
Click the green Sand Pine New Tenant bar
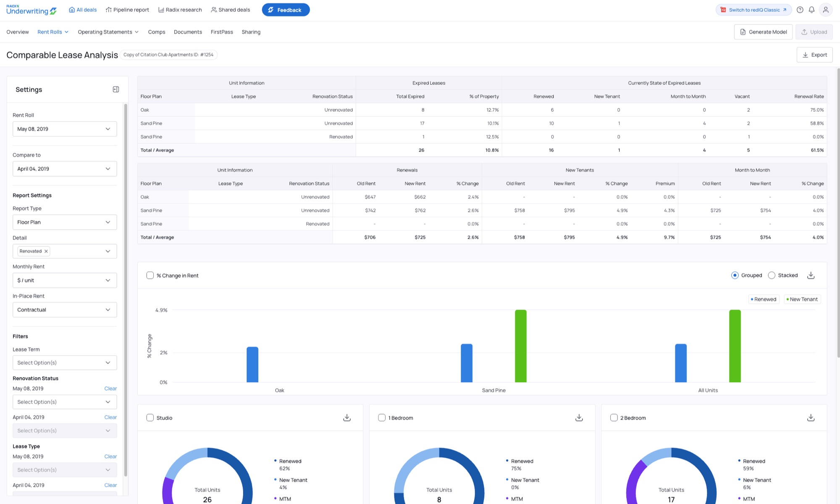tap(521, 346)
